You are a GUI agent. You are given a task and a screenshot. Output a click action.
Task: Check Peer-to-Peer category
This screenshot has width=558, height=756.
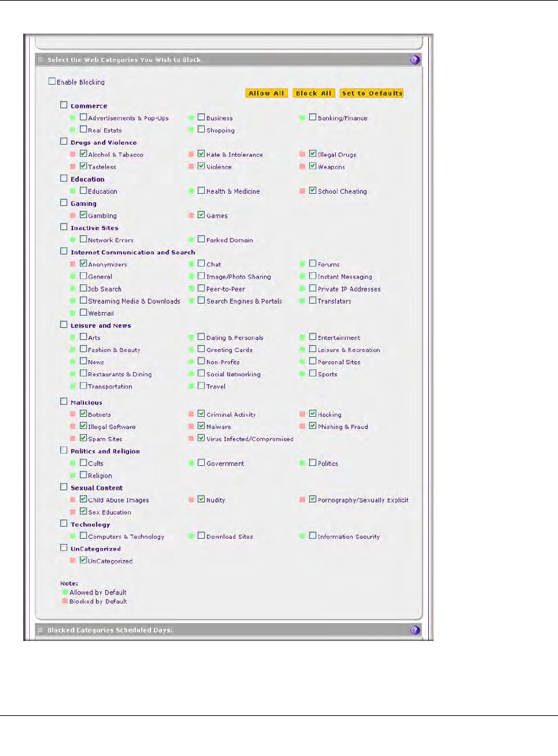[x=201, y=288]
